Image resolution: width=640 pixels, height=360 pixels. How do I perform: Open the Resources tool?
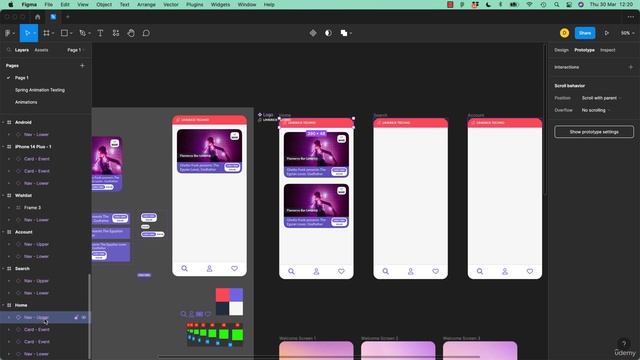(x=116, y=33)
